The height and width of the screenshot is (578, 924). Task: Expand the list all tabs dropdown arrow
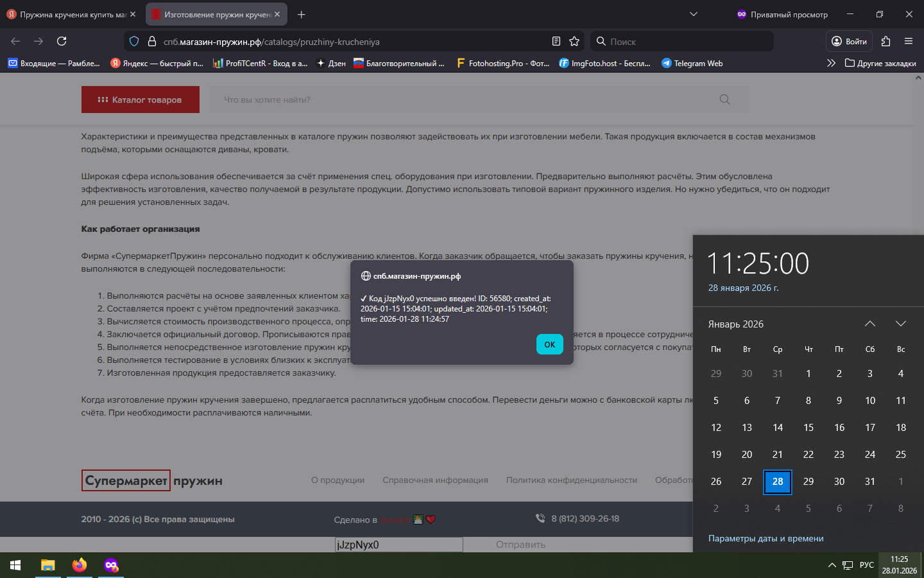click(693, 14)
